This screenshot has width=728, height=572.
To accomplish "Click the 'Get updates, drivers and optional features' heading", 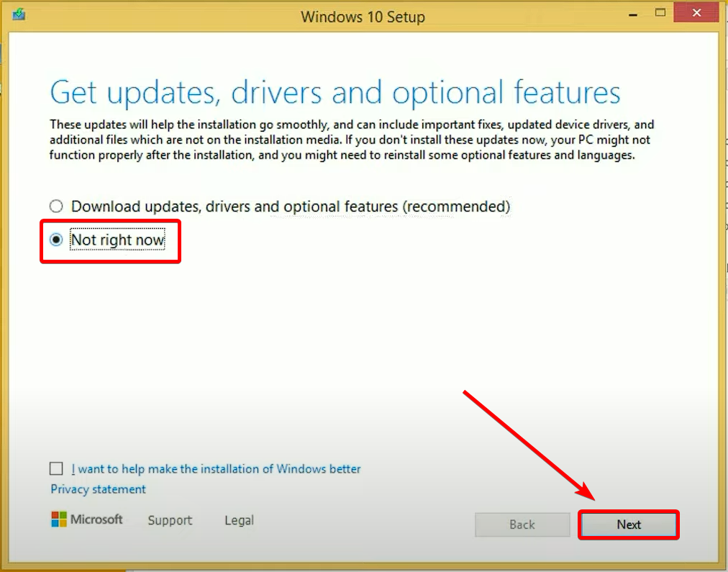I will [335, 92].
